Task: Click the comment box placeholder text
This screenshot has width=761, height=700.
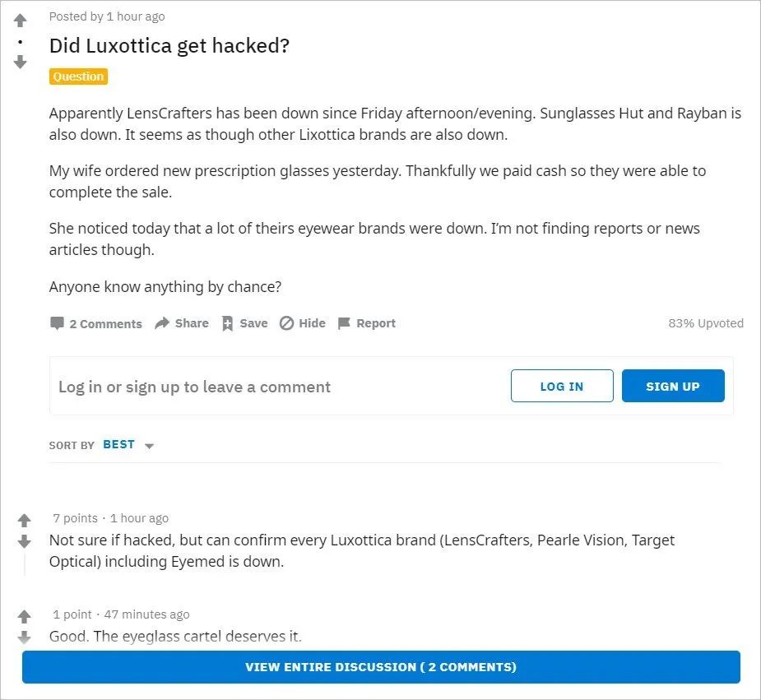Action: [194, 387]
